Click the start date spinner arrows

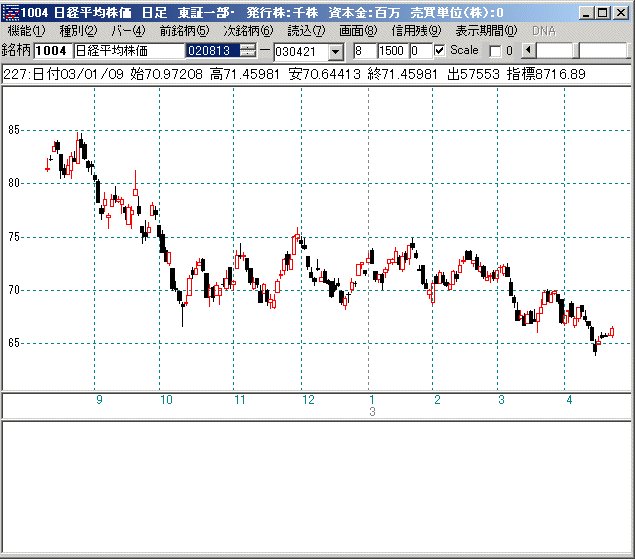click(248, 51)
